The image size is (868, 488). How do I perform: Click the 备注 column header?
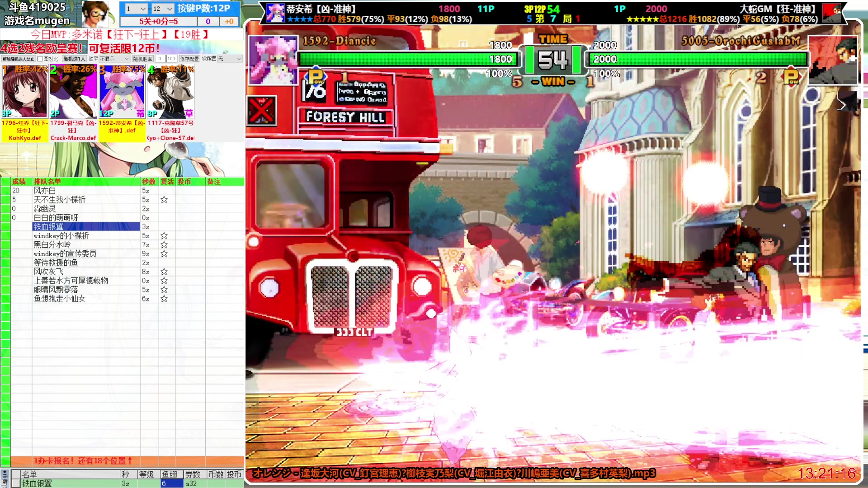pos(225,182)
